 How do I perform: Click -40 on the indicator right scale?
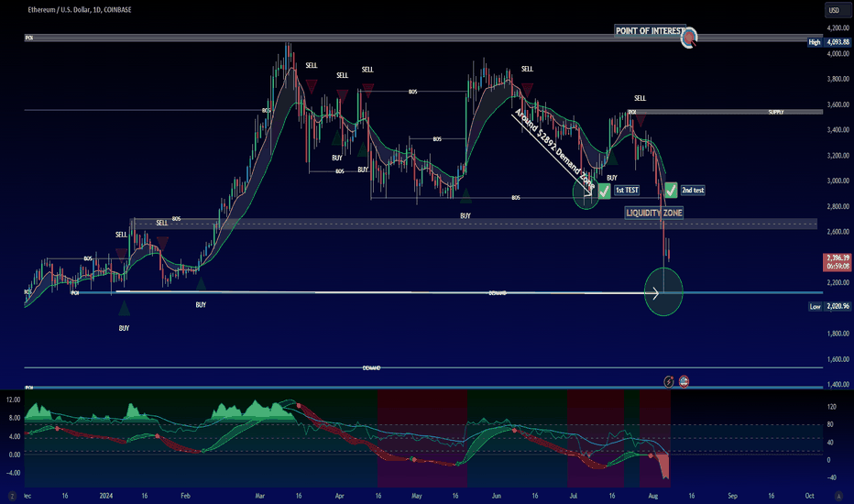[832, 477]
